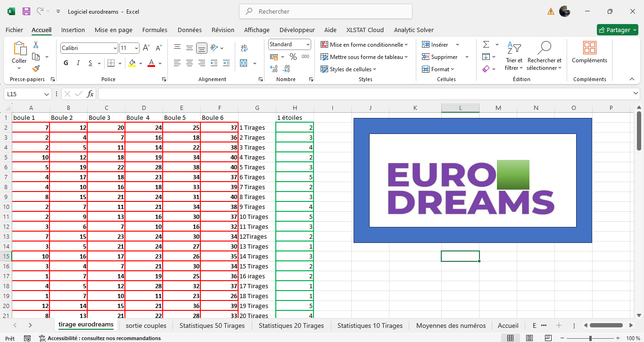Viewport: 644px width, 342px height.
Task: Add a new sheet with the plus button
Action: tap(559, 325)
